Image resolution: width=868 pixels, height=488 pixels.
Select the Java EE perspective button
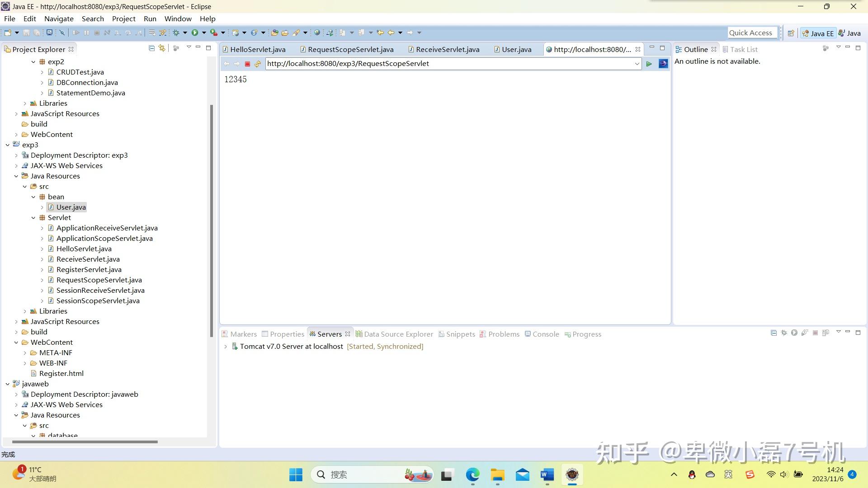point(818,33)
